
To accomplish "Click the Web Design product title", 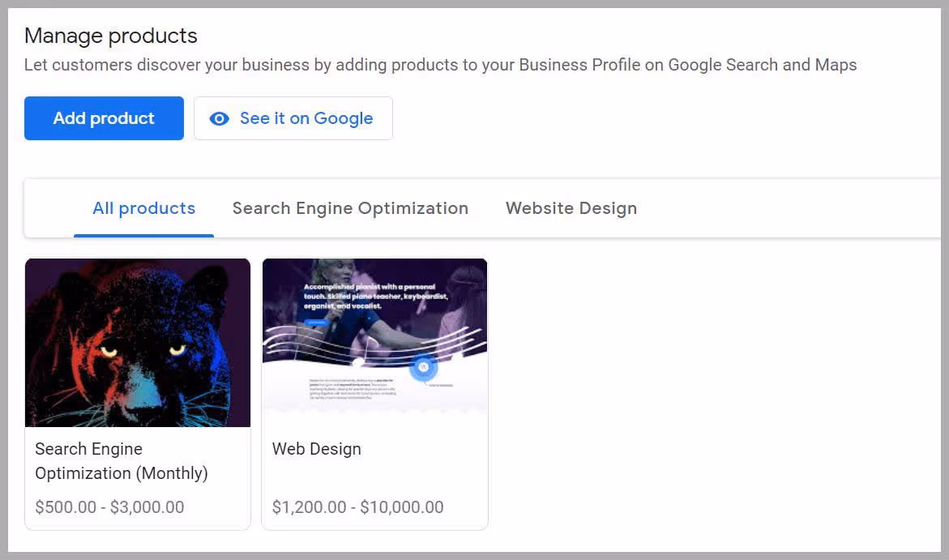I will [316, 448].
